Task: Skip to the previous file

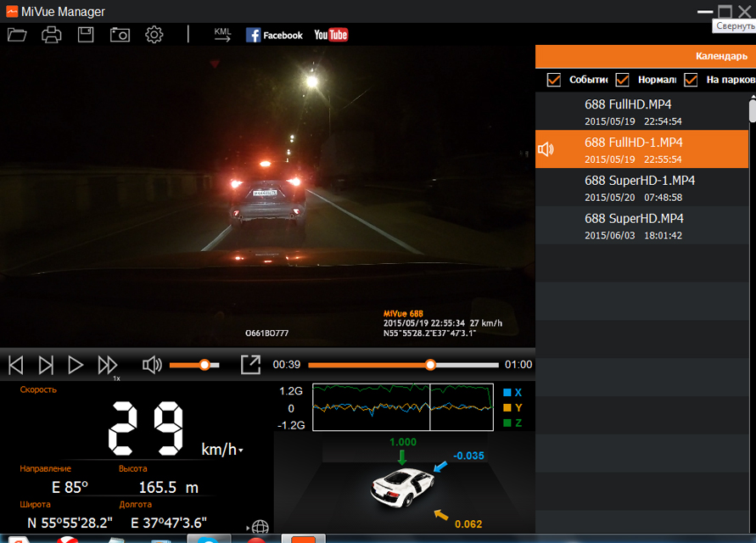Action: [x=16, y=365]
